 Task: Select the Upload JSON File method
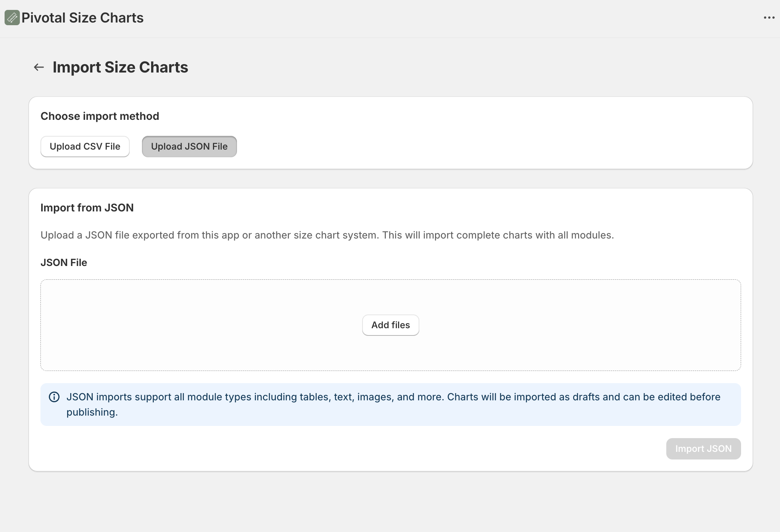[x=189, y=147]
